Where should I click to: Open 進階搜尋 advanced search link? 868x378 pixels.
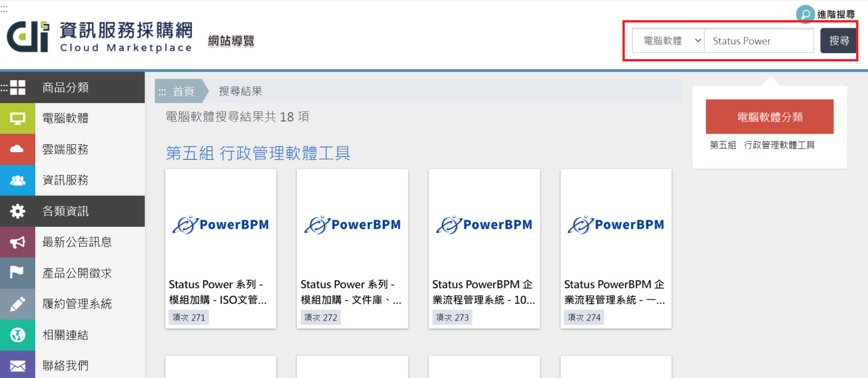pos(836,15)
